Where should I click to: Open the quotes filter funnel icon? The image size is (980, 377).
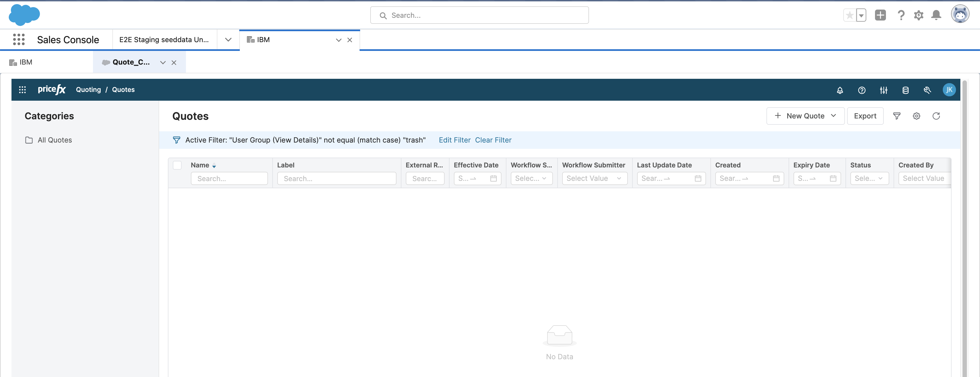pyautogui.click(x=897, y=116)
